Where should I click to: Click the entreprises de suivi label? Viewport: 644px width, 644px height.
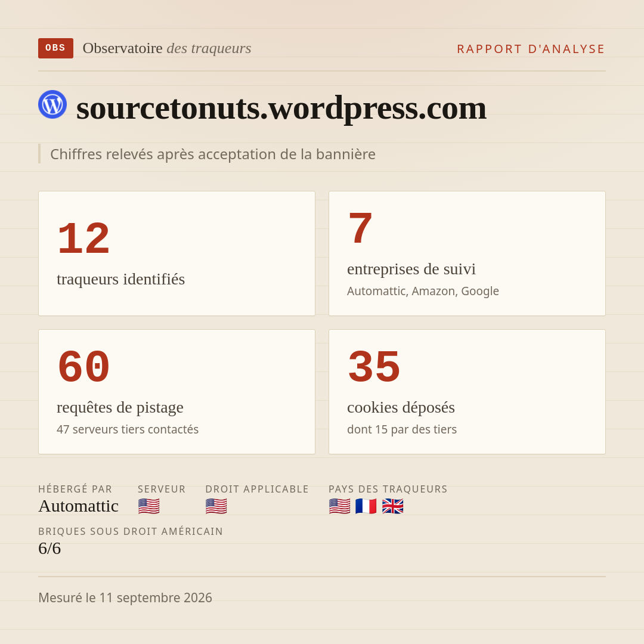click(411, 269)
